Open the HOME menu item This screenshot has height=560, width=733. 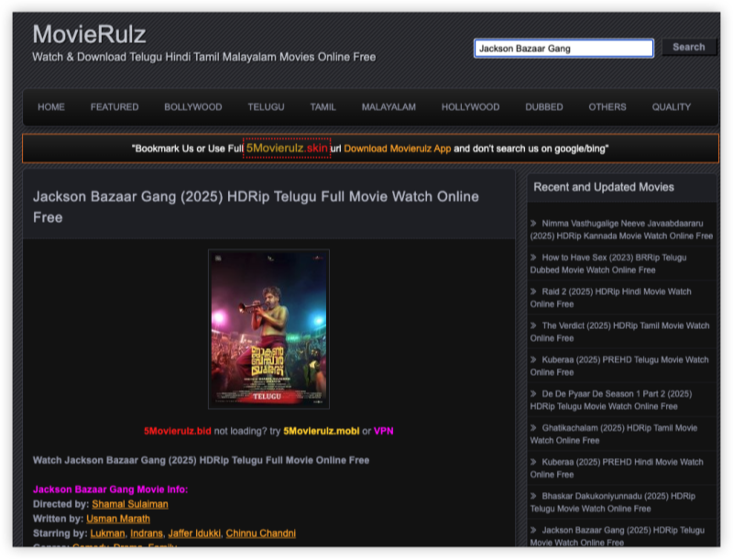pyautogui.click(x=51, y=107)
